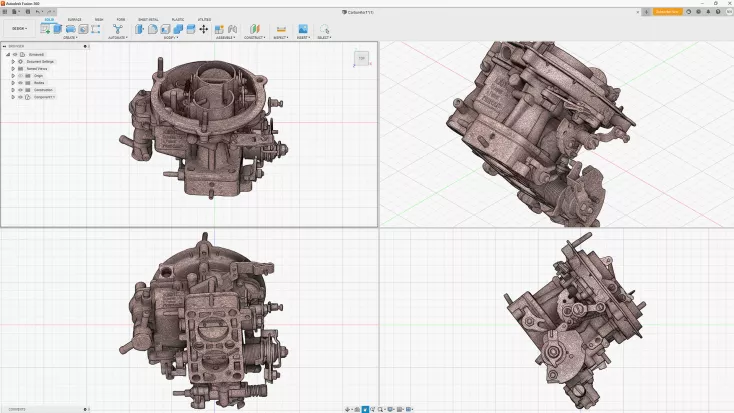
Task: Click the Construct plane icon
Action: point(255,29)
